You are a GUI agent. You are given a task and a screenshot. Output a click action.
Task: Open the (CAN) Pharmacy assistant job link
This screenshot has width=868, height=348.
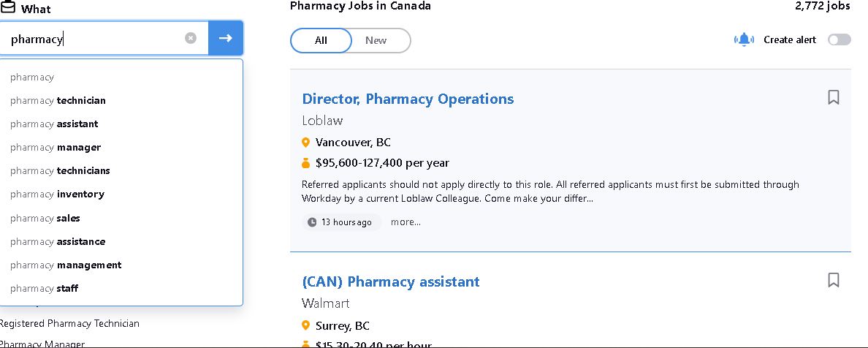point(391,281)
